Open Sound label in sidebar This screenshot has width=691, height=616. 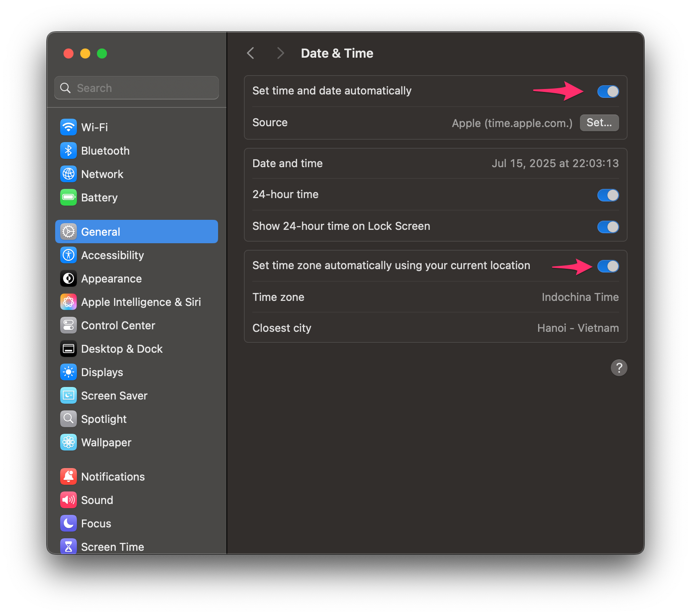click(x=97, y=500)
